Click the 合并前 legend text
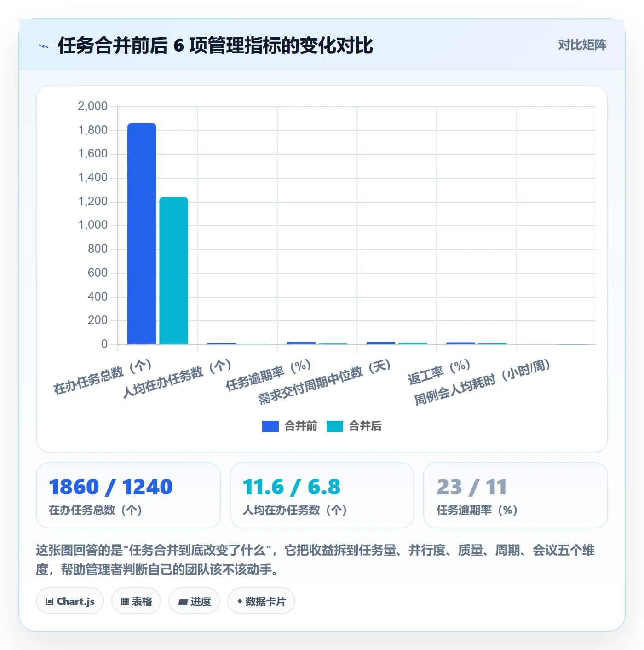 tap(301, 426)
